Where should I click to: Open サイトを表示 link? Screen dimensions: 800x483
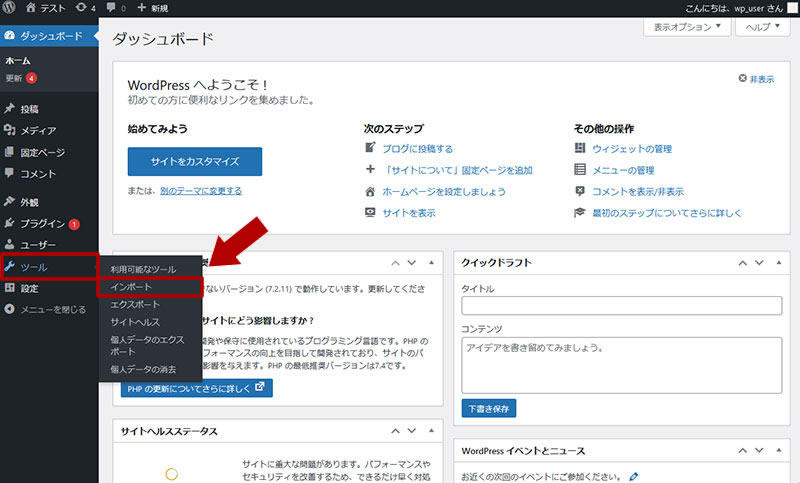click(x=409, y=213)
